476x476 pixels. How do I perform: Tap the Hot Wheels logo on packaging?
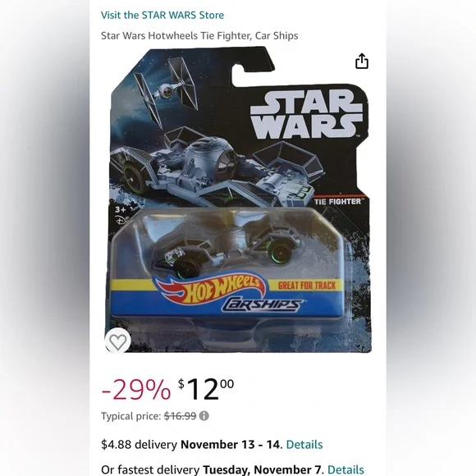click(x=209, y=287)
